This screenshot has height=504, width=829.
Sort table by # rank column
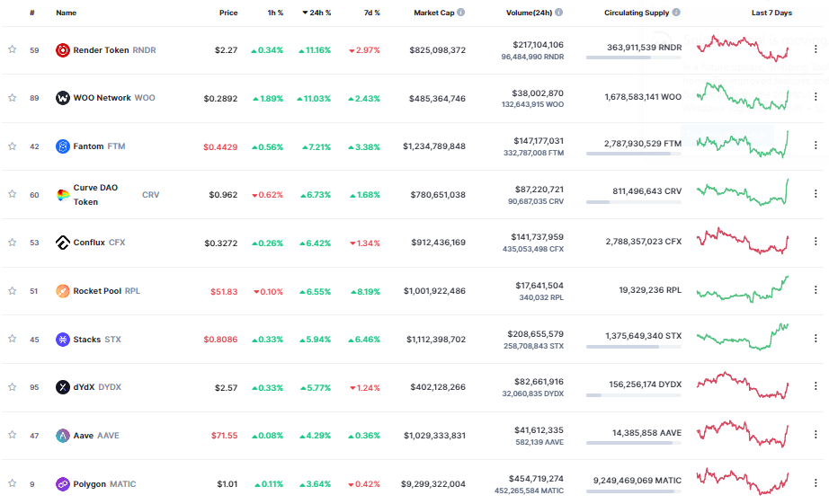pyautogui.click(x=32, y=13)
